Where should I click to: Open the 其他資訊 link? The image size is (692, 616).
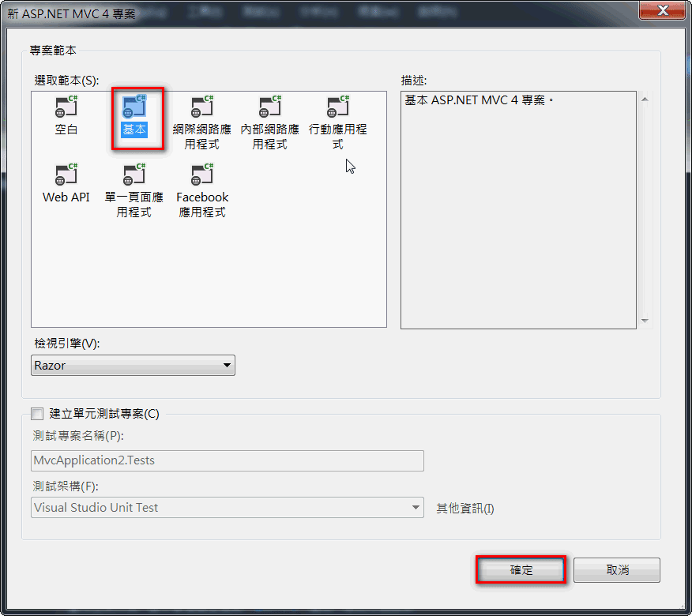click(x=465, y=509)
